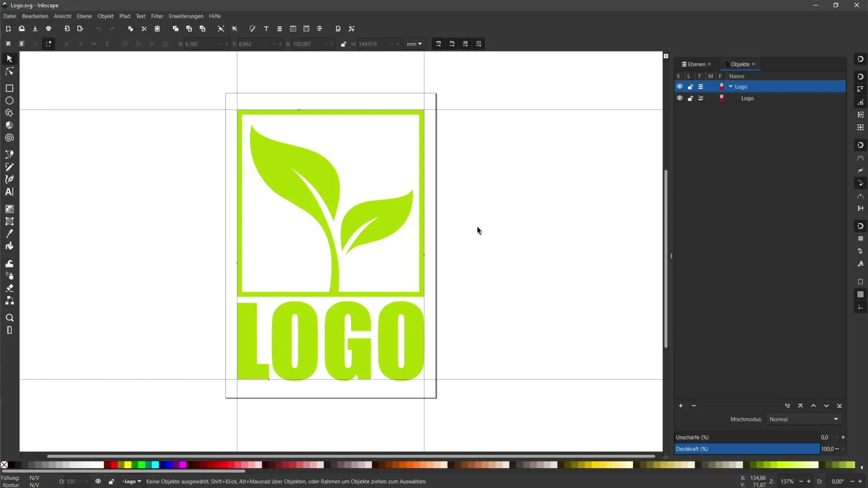
Task: Select the Zoom tool
Action: coord(9,318)
